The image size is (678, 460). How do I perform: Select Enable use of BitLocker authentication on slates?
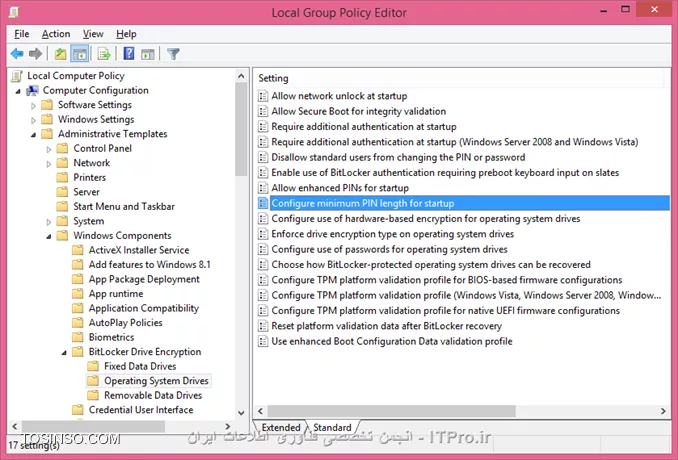coord(445,172)
